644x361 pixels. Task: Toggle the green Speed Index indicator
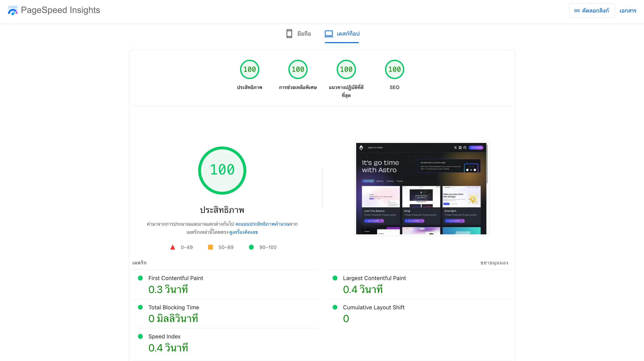140,336
